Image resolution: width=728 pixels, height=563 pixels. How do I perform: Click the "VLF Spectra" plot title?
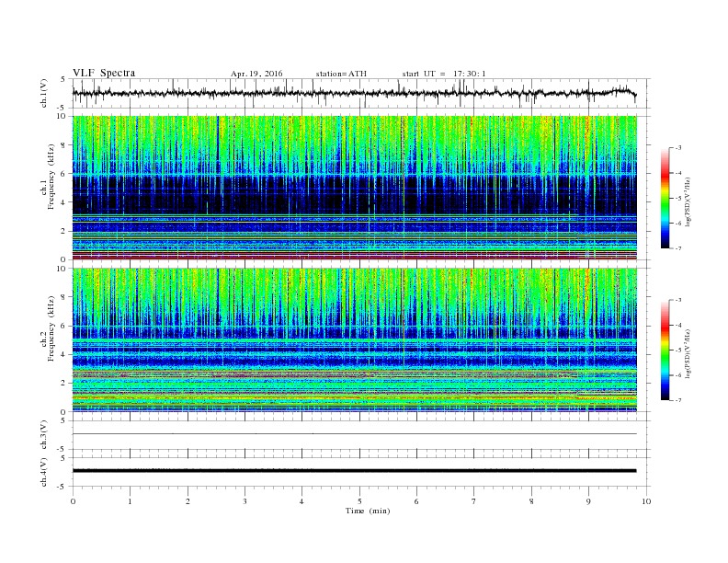click(104, 73)
